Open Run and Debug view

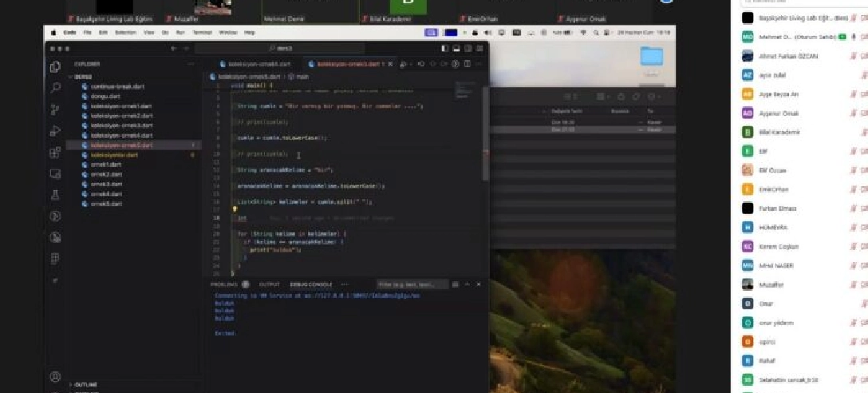(55, 131)
